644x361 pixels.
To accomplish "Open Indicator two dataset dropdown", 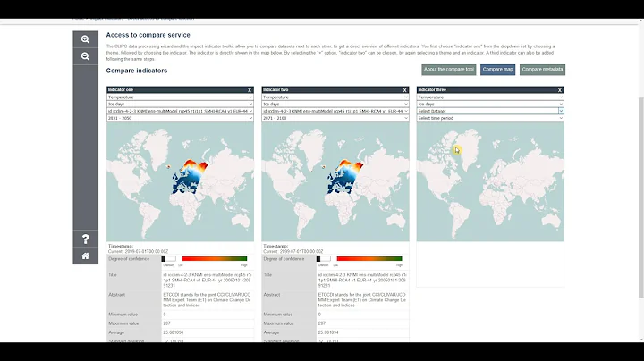I will pyautogui.click(x=335, y=111).
